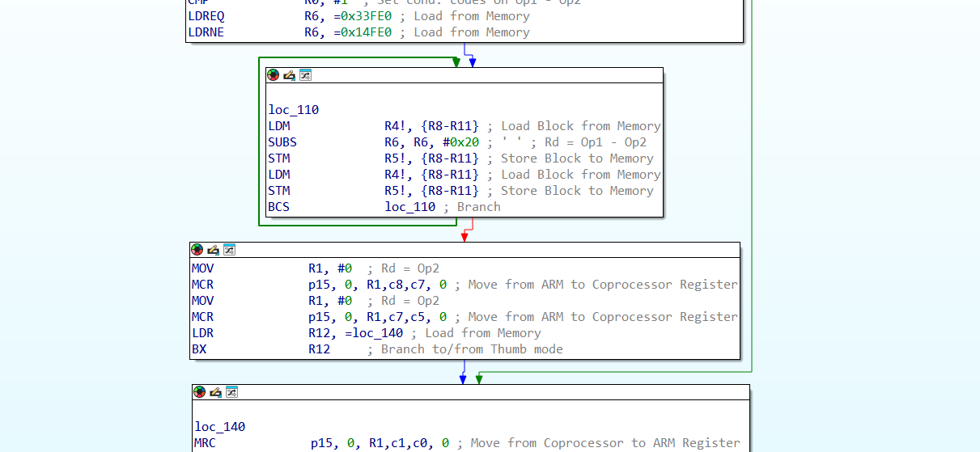Viewport: 980px width, 452px height.
Task: Click the pencil edit icon on MOV R1 block
Action: (x=213, y=249)
